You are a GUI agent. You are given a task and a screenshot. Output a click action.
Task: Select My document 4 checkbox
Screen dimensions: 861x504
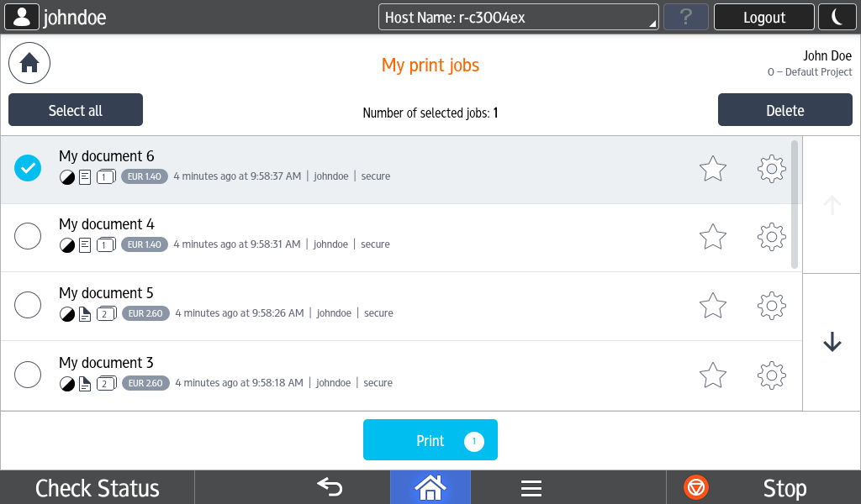coord(29,237)
